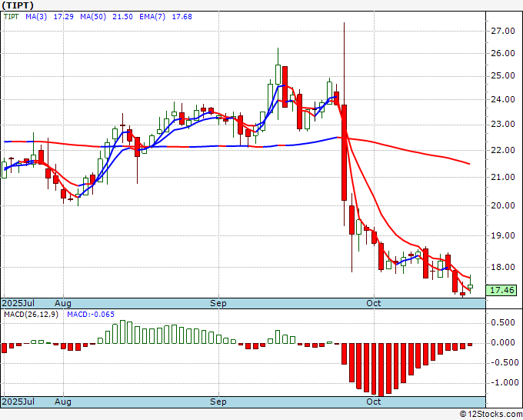Click the 23.00 price axis label
Screen dimensions: 523x420
[x=503, y=125]
